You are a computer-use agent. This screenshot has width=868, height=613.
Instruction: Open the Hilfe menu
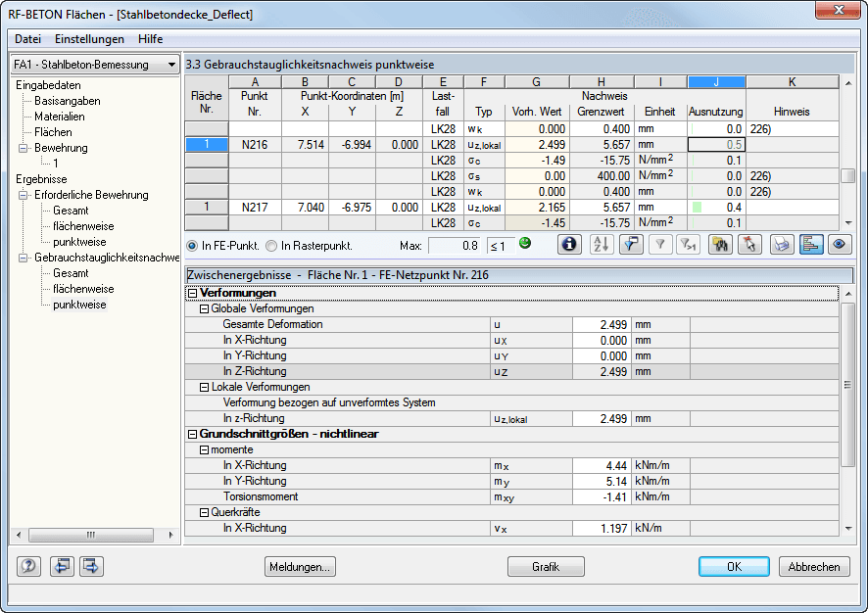pos(150,39)
